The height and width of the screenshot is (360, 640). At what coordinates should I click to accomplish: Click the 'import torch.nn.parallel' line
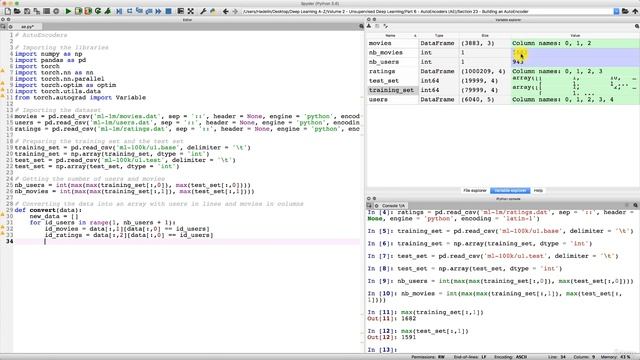pyautogui.click(x=60, y=79)
